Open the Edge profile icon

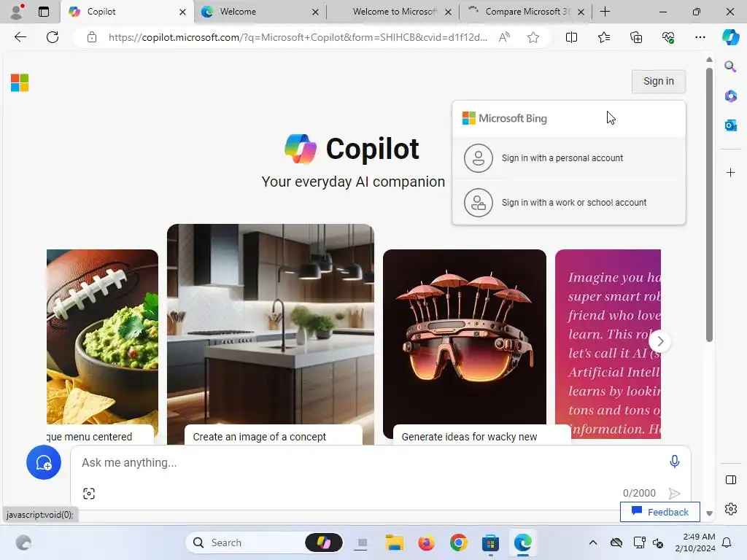tap(17, 12)
